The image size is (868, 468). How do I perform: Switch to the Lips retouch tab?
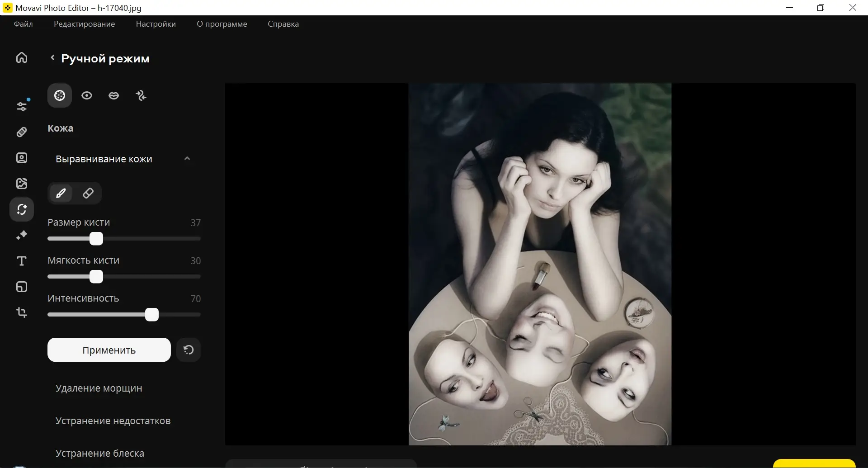114,95
